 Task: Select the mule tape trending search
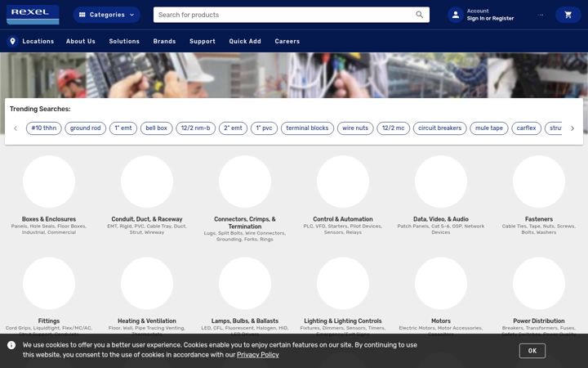489,128
